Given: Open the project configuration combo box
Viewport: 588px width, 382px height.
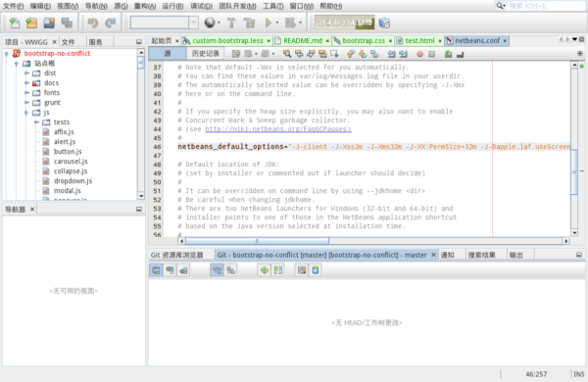Looking at the screenshot, I should coord(165,23).
